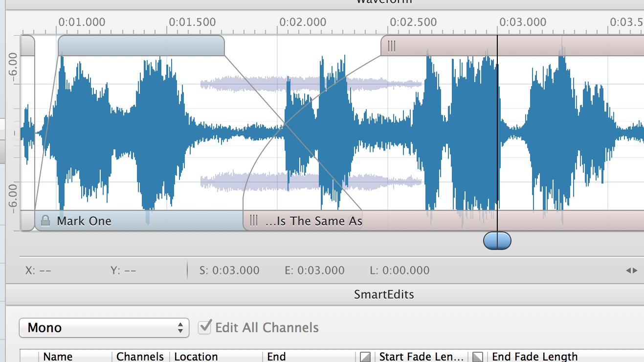Click the grip handle beside Is The Same As
The image size is (644, 362).
pos(253,221)
